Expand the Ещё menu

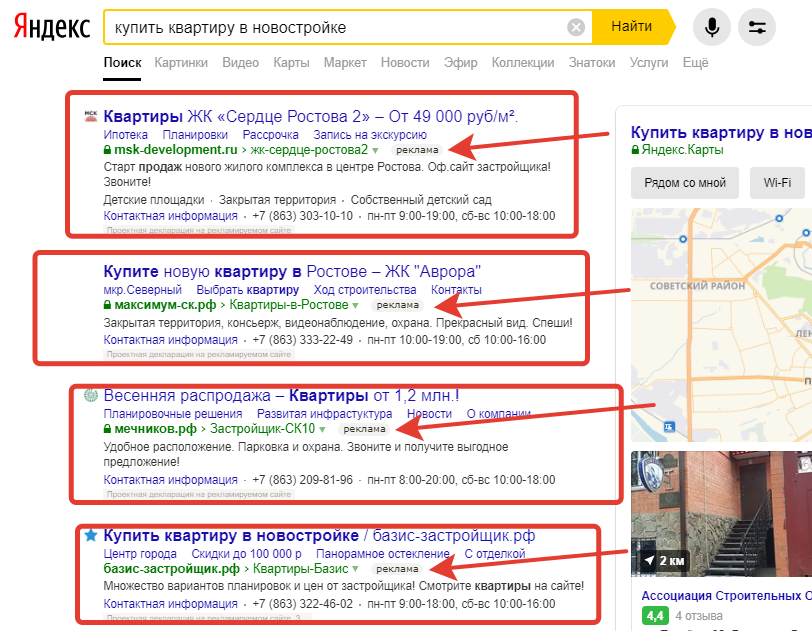pos(695,63)
